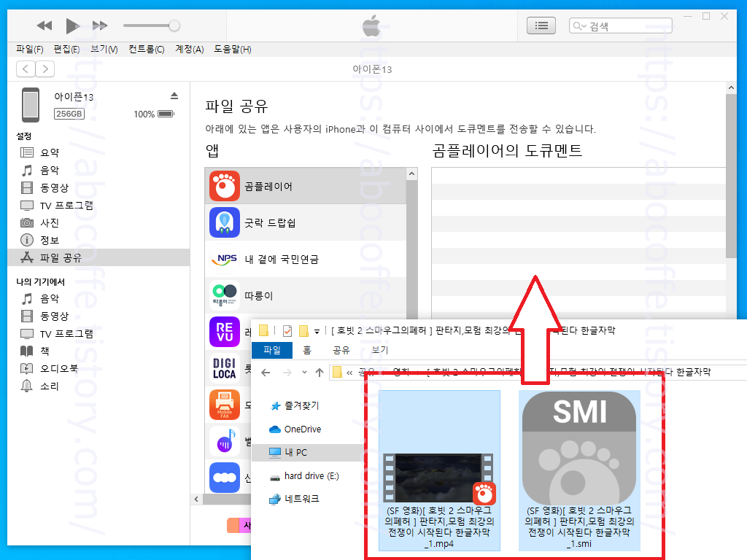Open the 컨트롤(C) menu

[146, 50]
